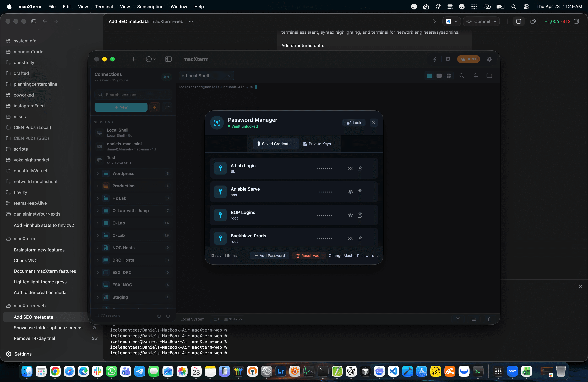Open the ellipsis options dropdown in macXterm toolbar

click(151, 59)
